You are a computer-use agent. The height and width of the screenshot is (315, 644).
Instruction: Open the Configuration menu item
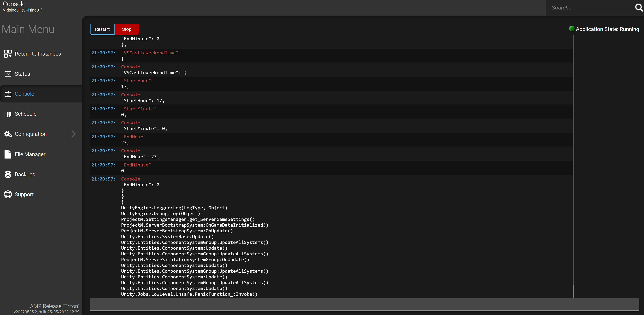(x=41, y=134)
